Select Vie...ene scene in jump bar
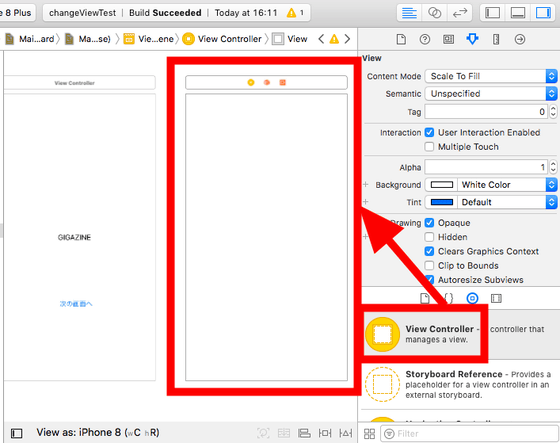The height and width of the screenshot is (443, 560). [x=149, y=39]
